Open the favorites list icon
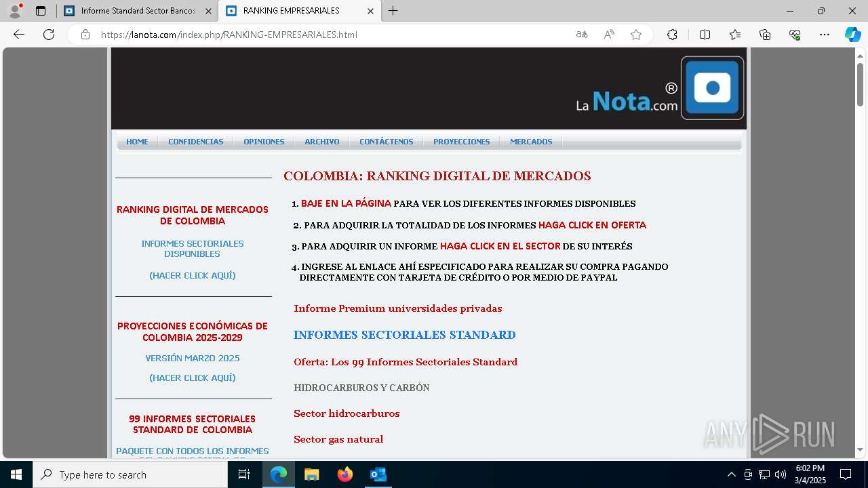 point(735,35)
